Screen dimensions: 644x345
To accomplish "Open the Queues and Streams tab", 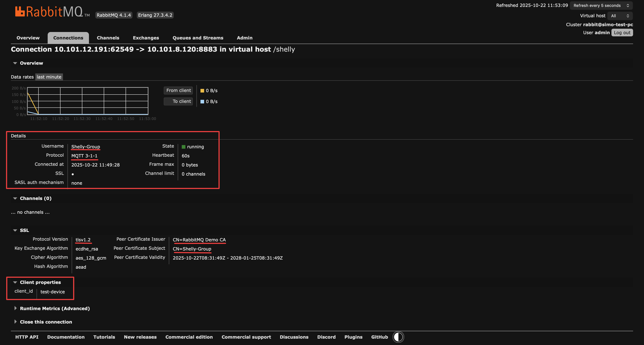I will [x=198, y=38].
